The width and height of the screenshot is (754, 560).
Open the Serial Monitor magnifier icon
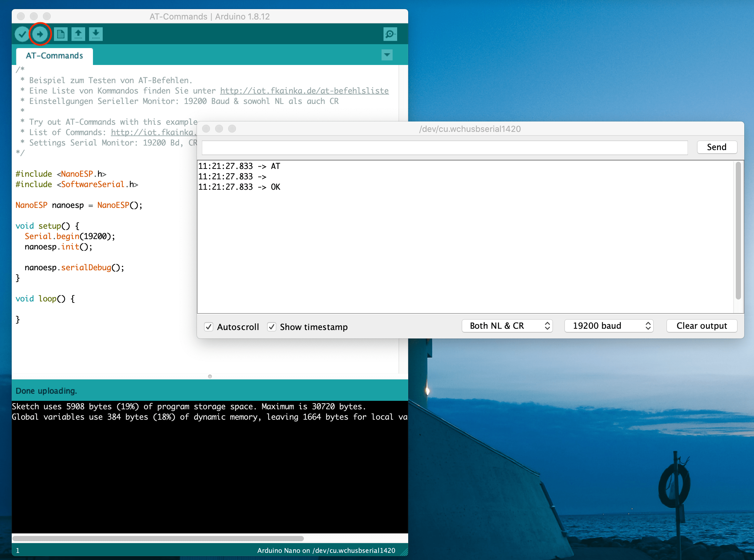[x=390, y=34]
